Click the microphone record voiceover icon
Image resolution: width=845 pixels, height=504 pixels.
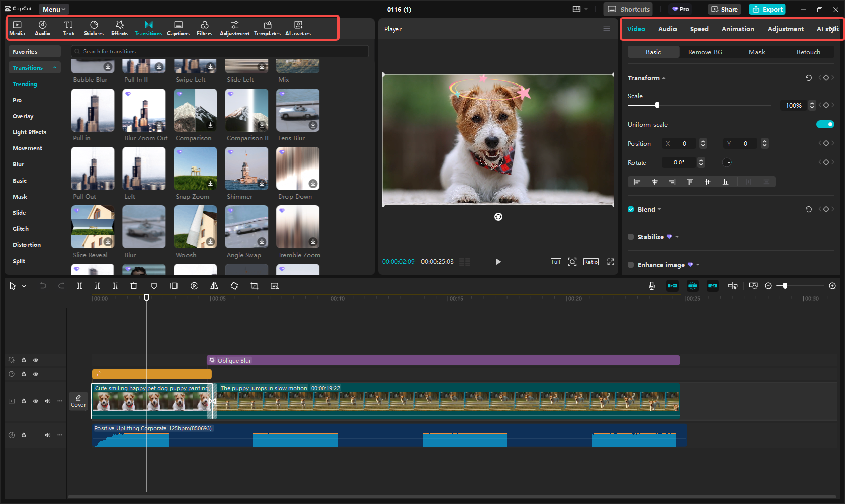tap(652, 286)
